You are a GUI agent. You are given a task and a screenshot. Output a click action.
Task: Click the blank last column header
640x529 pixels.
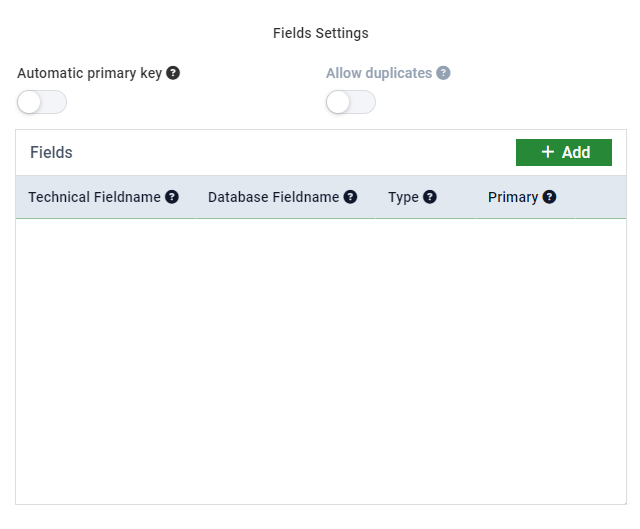point(600,197)
